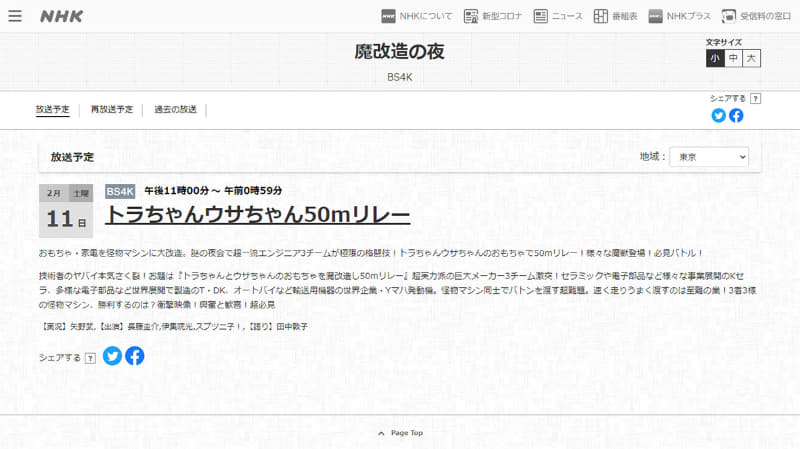Select the 過去の放送 tab
This screenshot has width=800, height=449.
176,109
